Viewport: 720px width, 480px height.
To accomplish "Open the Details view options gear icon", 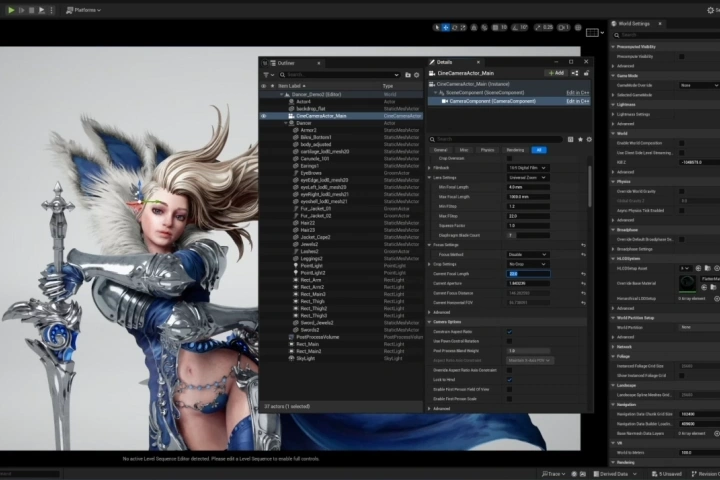I will tap(589, 139).
